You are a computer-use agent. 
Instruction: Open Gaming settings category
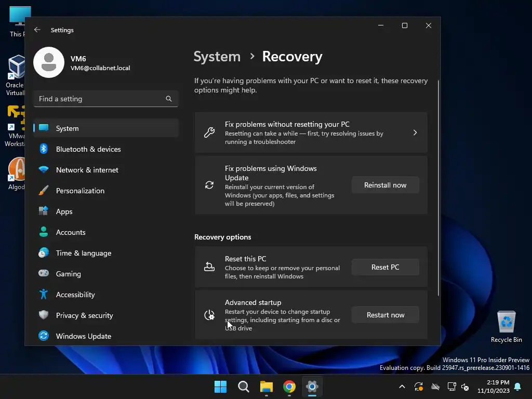tap(106, 274)
